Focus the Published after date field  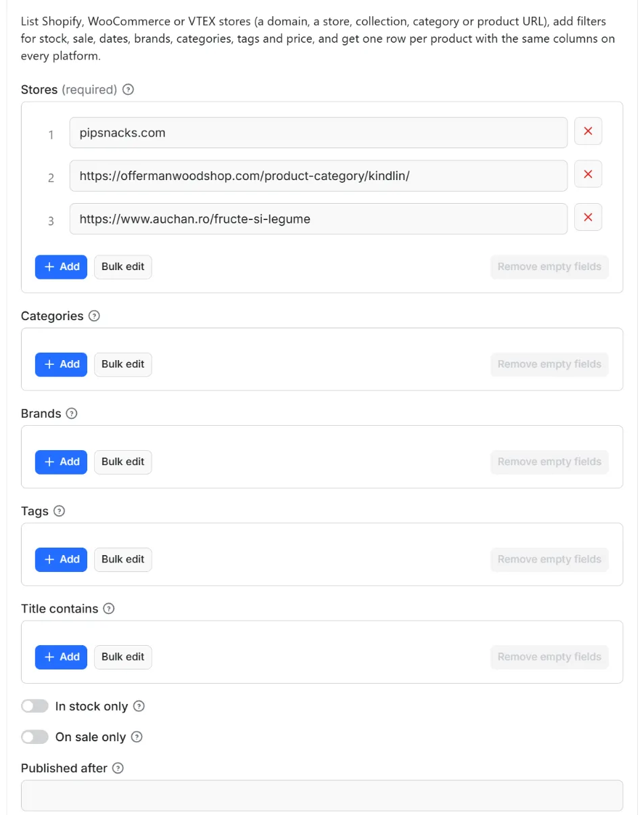[x=322, y=796]
